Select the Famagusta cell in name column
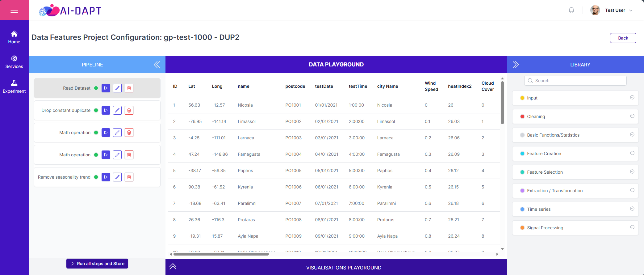Viewport: 644px width, 275px height. pyautogui.click(x=249, y=154)
